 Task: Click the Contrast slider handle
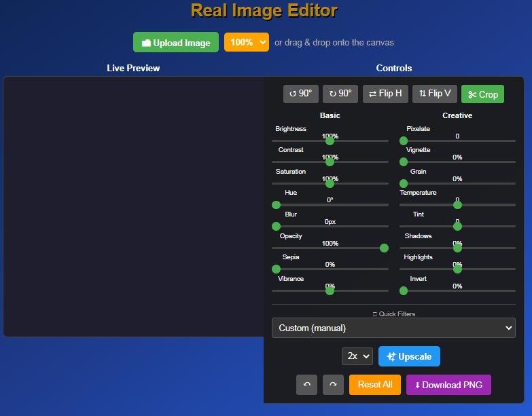tap(330, 162)
